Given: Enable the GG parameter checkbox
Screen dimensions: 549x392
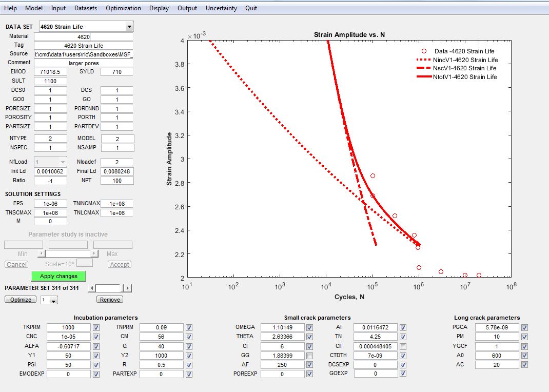Looking at the screenshot, I should click(309, 356).
